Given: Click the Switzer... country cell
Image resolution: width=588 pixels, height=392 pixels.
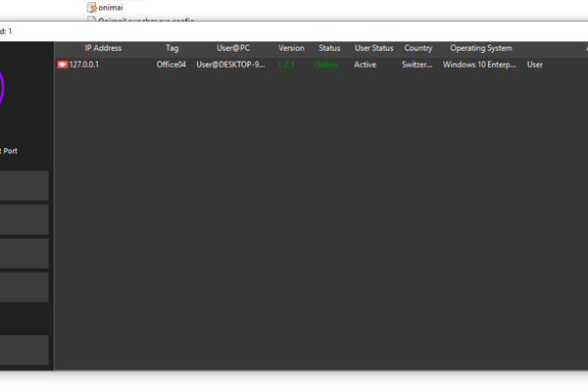Looking at the screenshot, I should pyautogui.click(x=417, y=65).
